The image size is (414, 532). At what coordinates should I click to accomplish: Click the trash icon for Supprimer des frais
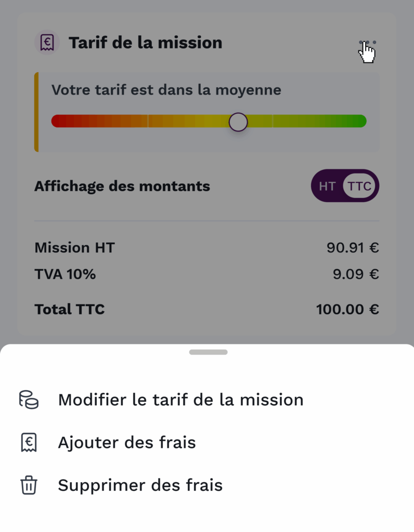pyautogui.click(x=29, y=485)
